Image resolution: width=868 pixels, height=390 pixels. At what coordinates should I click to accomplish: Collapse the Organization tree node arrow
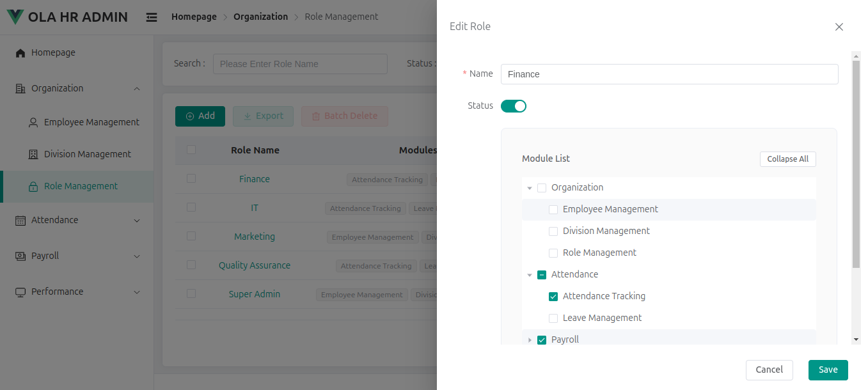530,188
